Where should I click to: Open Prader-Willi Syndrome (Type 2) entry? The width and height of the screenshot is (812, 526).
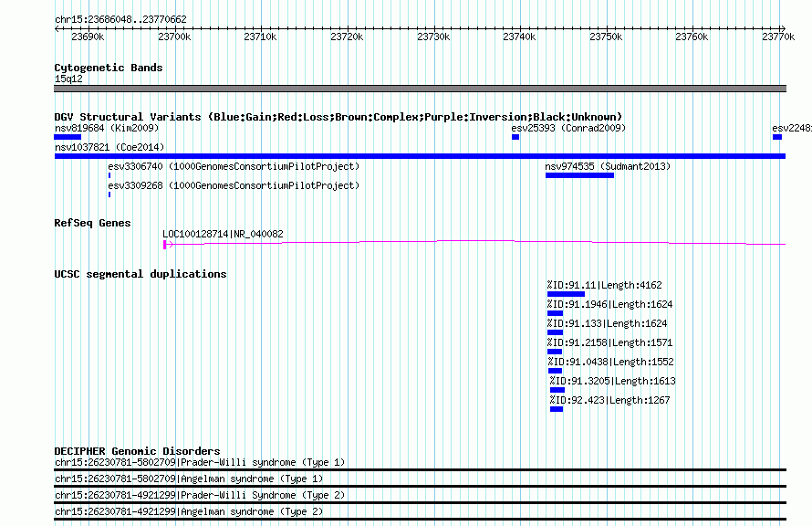[x=200, y=496]
